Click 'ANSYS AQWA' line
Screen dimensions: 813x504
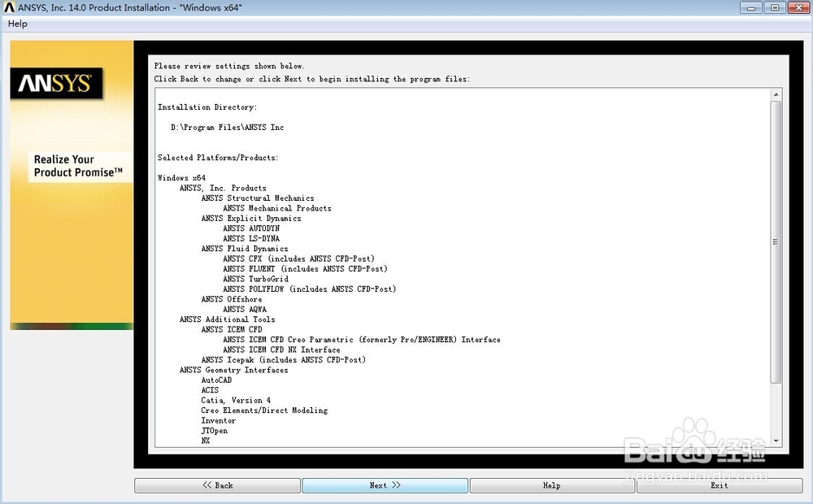coord(245,310)
